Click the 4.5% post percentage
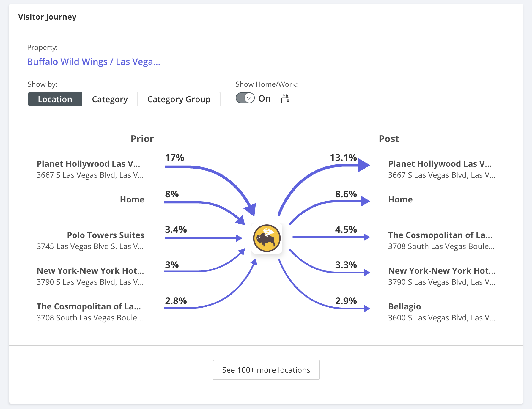The image size is (532, 409). 346,229
